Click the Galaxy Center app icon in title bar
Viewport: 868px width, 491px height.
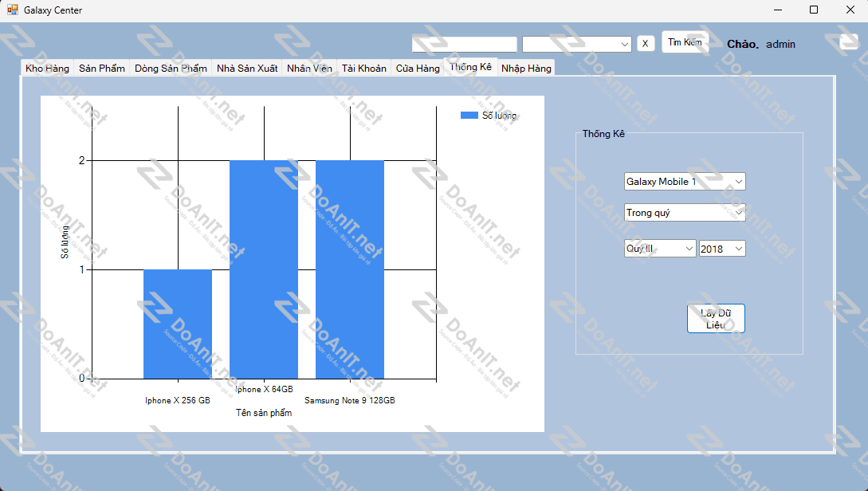click(12, 10)
